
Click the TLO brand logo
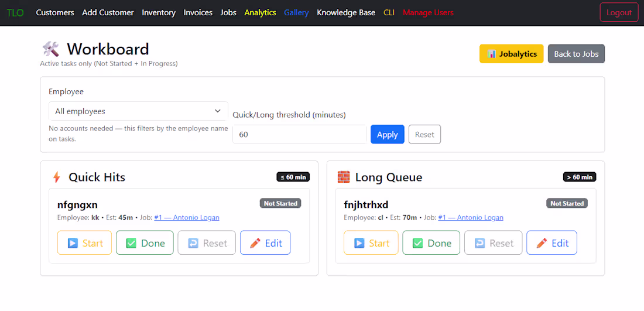tap(15, 13)
